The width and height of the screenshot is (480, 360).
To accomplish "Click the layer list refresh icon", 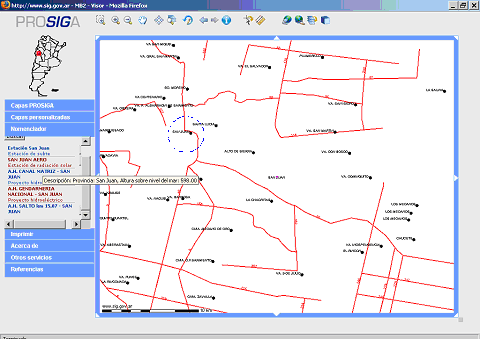I will 312,20.
